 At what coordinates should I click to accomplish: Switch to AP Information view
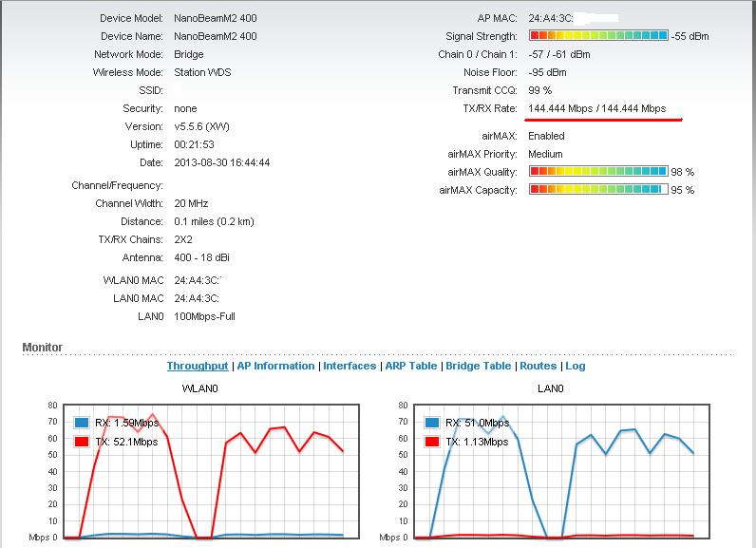275,367
